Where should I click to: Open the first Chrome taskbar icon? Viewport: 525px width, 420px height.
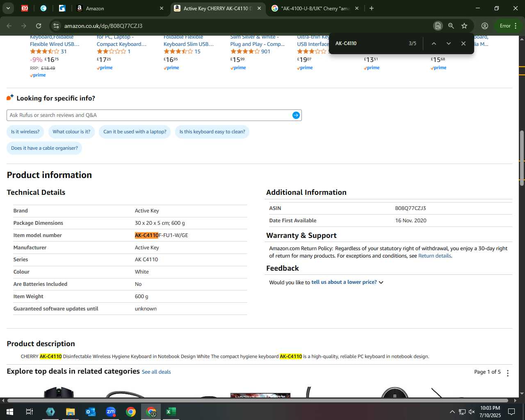(x=131, y=412)
